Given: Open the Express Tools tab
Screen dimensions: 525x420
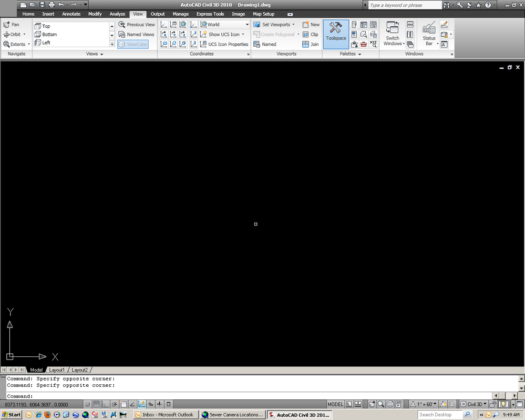Looking at the screenshot, I should pos(210,14).
